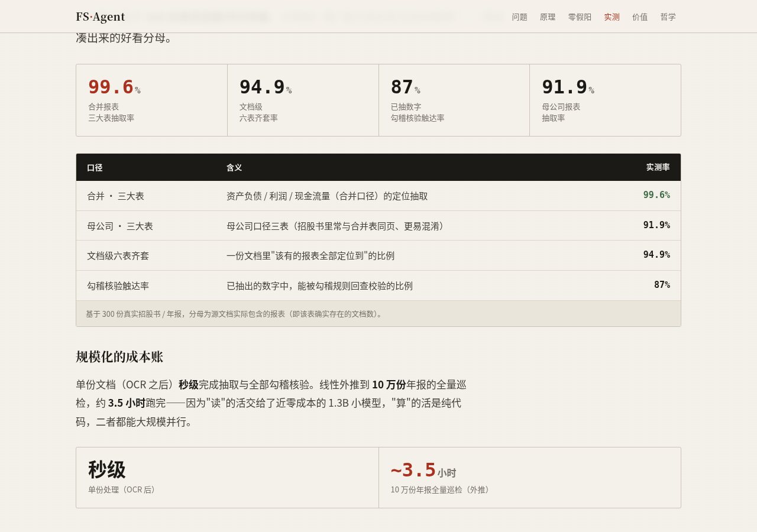Click the 87% table cell
The width and height of the screenshot is (757, 532).
662,285
